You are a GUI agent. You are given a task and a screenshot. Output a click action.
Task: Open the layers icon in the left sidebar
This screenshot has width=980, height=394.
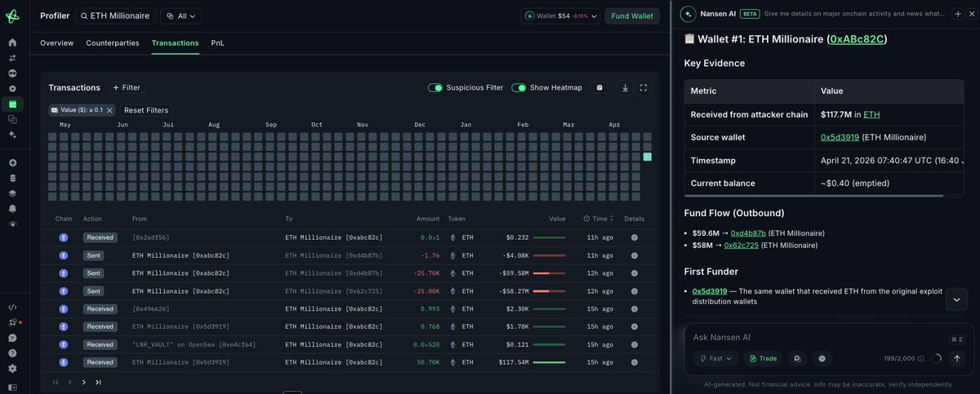tap(12, 193)
